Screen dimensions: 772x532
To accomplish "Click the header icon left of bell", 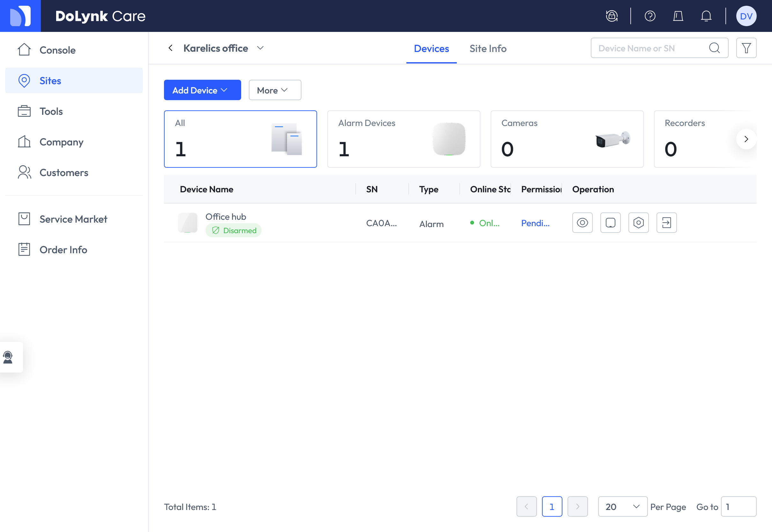I will click(x=678, y=16).
